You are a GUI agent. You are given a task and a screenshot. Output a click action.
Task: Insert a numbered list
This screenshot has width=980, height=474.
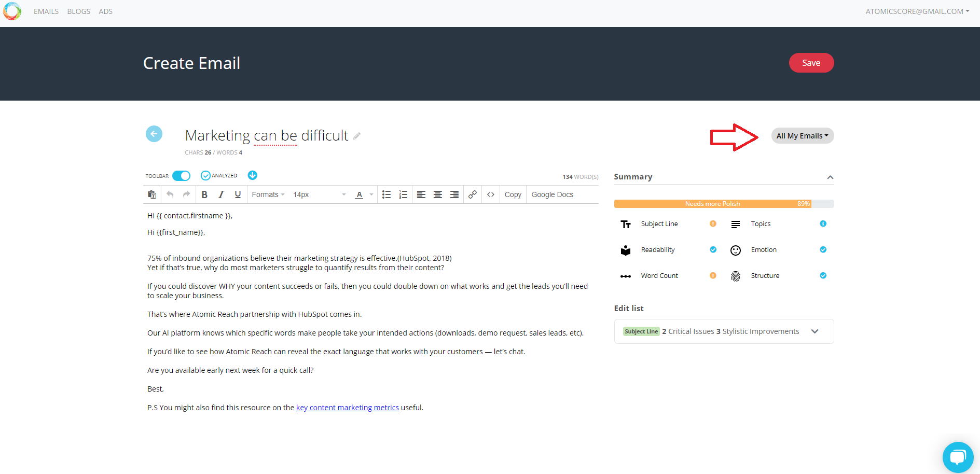[x=403, y=194]
